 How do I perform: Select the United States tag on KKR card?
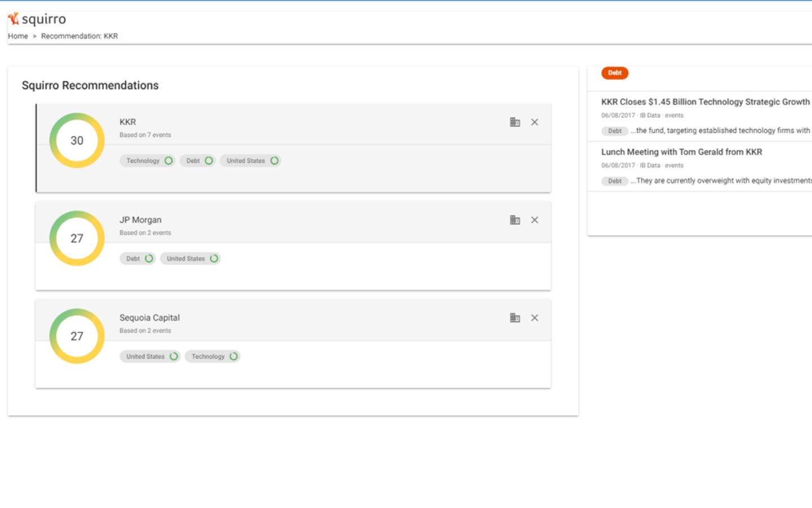coord(250,161)
